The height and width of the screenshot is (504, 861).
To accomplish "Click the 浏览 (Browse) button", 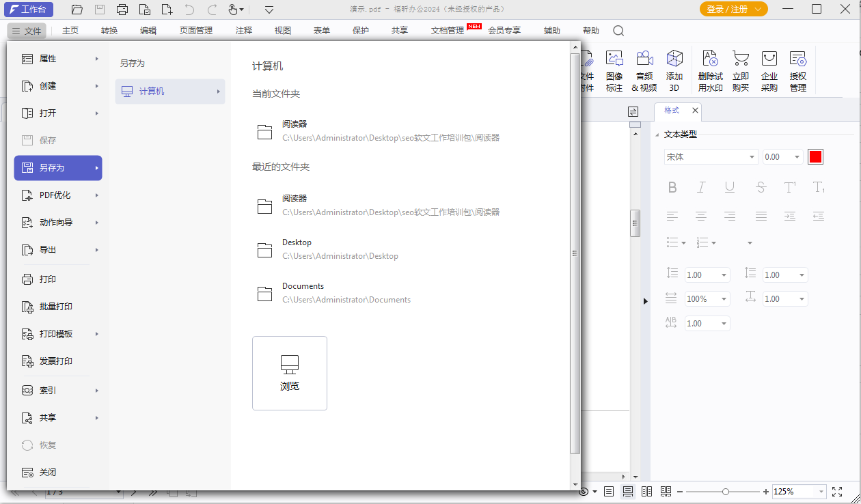I will click(x=290, y=373).
